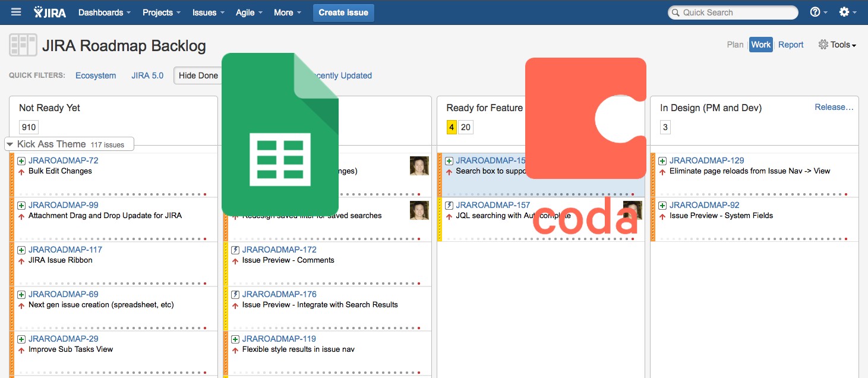Click the priority arrow beside Attachment Drag and Drop
The image size is (868, 378).
21,216
